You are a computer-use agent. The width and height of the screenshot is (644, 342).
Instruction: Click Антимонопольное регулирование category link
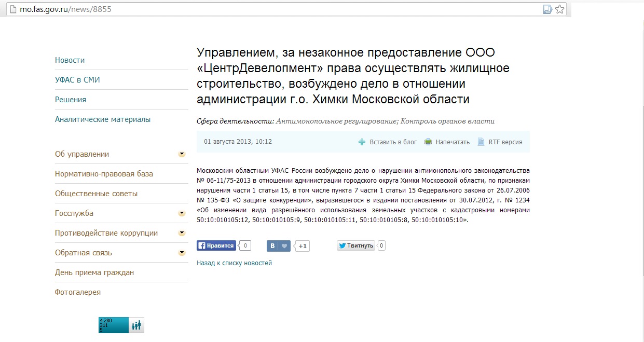336,121
